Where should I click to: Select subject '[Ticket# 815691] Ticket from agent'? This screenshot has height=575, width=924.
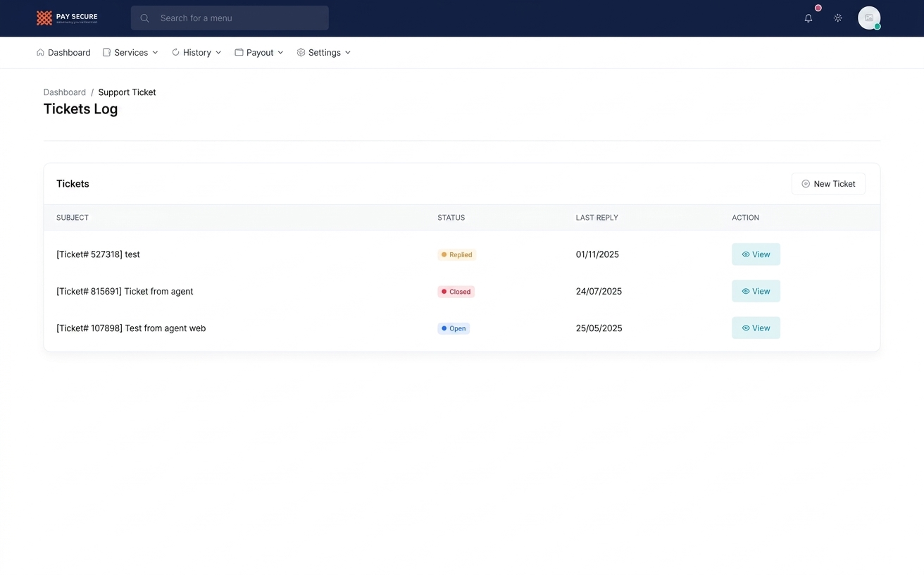[125, 291]
